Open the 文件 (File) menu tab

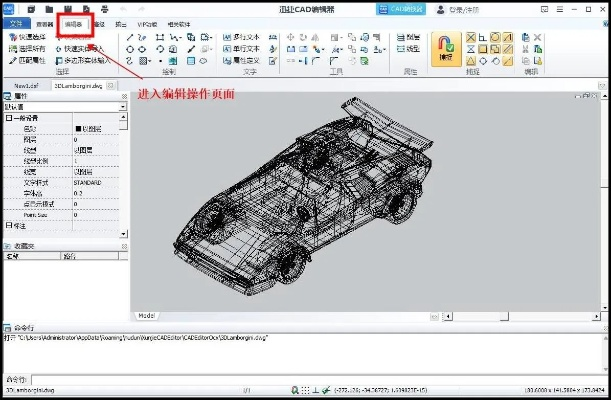tap(15, 23)
